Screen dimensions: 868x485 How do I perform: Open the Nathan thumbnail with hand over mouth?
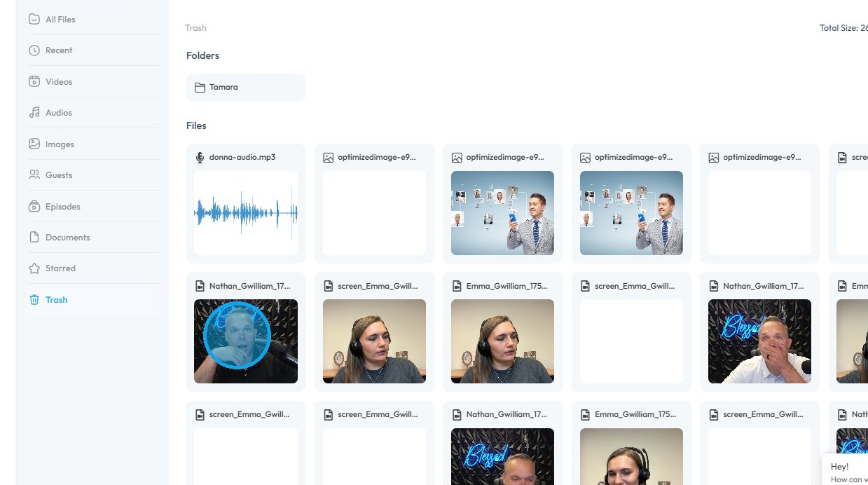tap(759, 341)
